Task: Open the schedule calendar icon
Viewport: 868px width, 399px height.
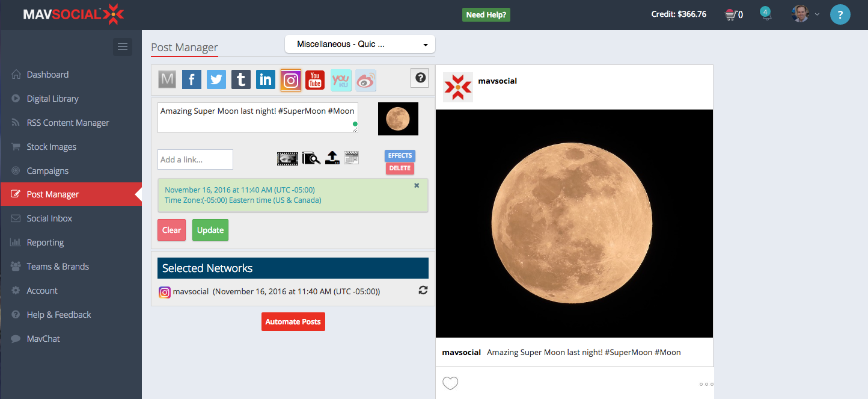Action: coord(352,158)
